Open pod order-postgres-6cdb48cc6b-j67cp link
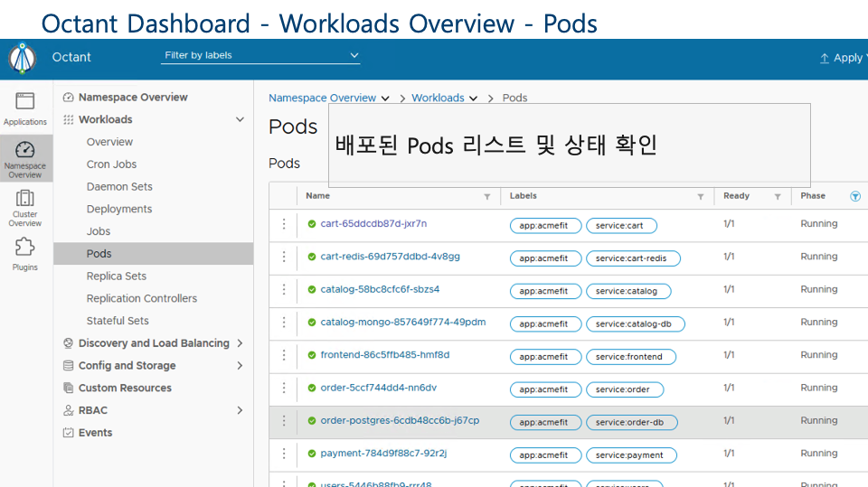 pyautogui.click(x=400, y=421)
